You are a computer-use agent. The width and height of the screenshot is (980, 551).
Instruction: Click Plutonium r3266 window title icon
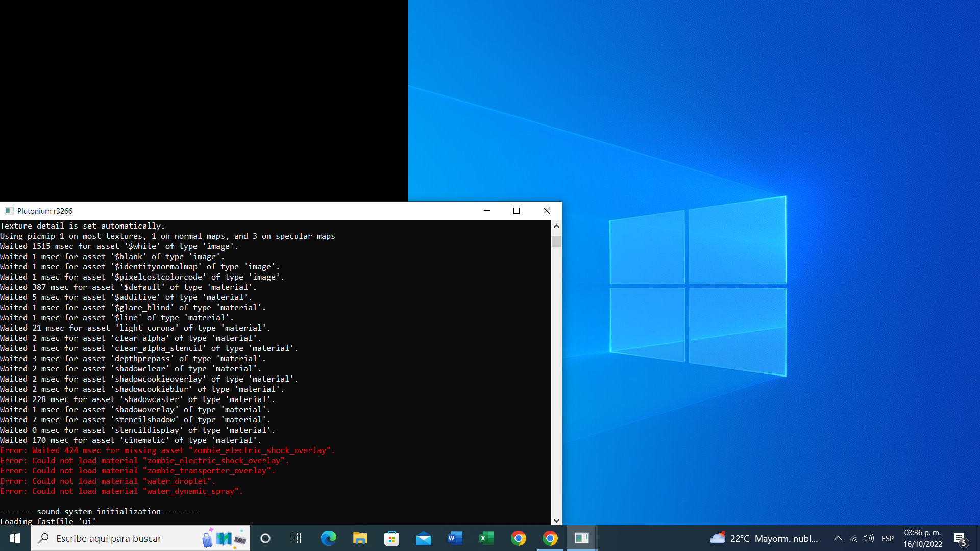[9, 211]
